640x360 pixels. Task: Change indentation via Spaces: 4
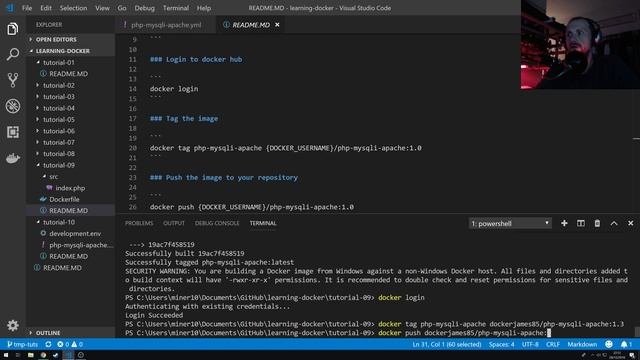click(501, 344)
